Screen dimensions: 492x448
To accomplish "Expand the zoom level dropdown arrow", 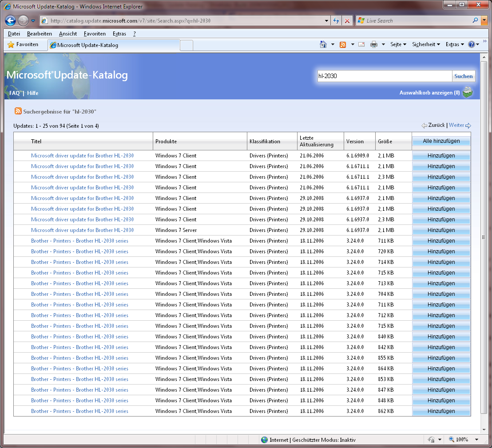I will click(x=476, y=440).
